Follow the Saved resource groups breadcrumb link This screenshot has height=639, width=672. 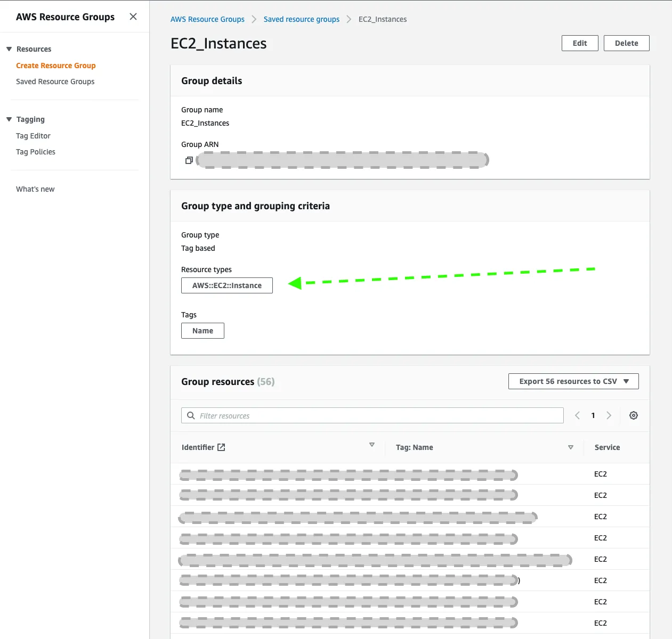(301, 19)
